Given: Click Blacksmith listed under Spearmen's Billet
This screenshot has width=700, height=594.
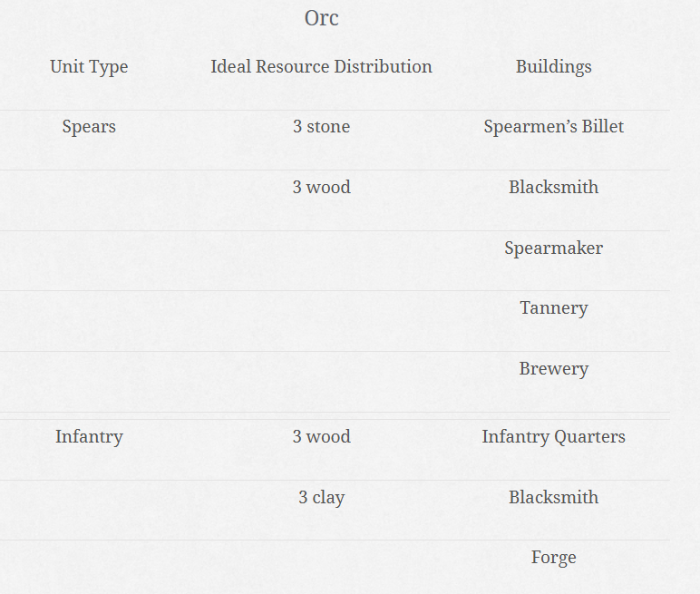Looking at the screenshot, I should click(553, 188).
